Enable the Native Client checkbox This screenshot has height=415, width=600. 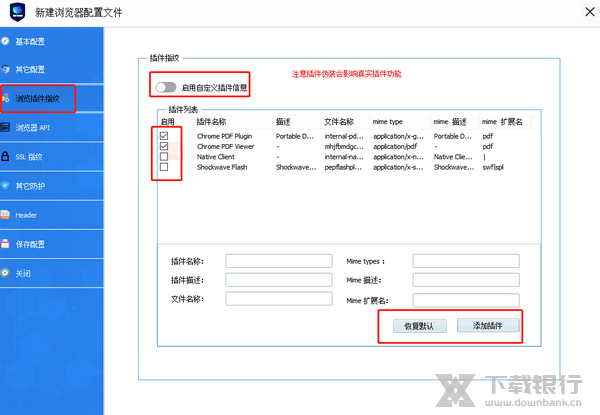click(x=164, y=156)
